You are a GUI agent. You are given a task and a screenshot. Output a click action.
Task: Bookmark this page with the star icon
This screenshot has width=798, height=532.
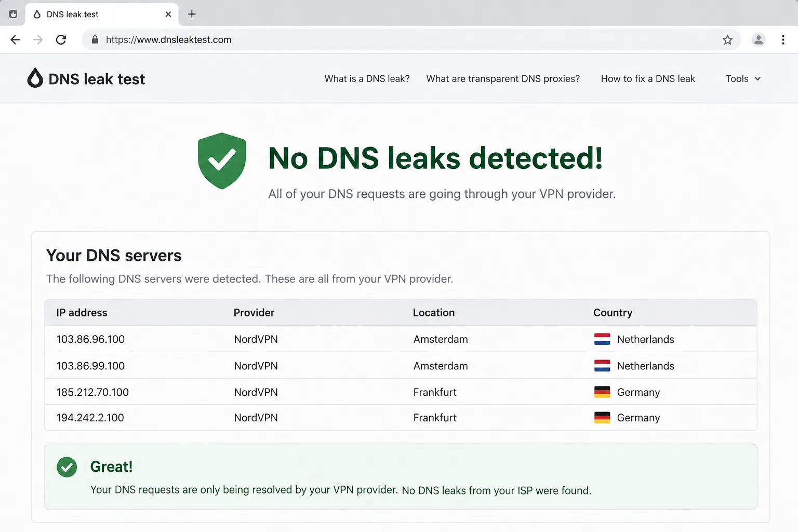[x=727, y=39]
